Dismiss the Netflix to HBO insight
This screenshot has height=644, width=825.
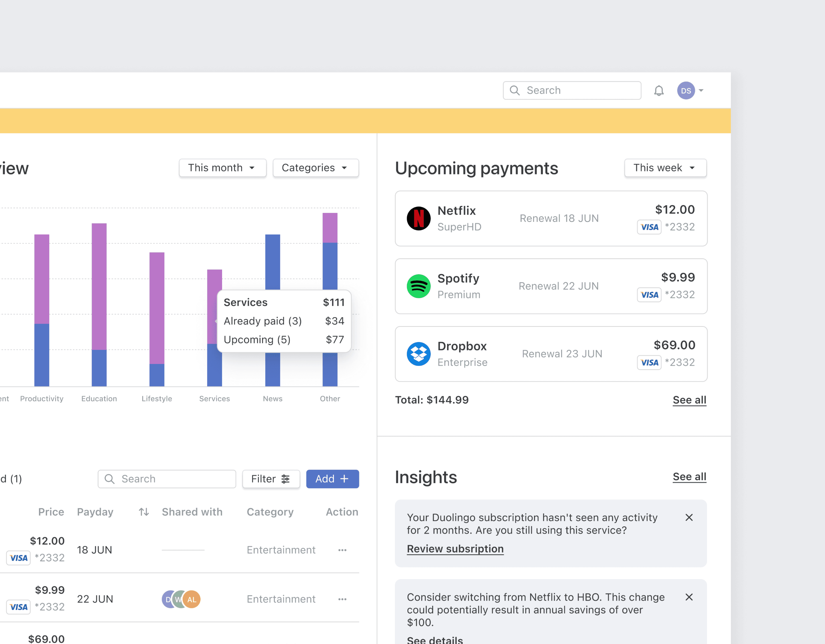point(689,597)
